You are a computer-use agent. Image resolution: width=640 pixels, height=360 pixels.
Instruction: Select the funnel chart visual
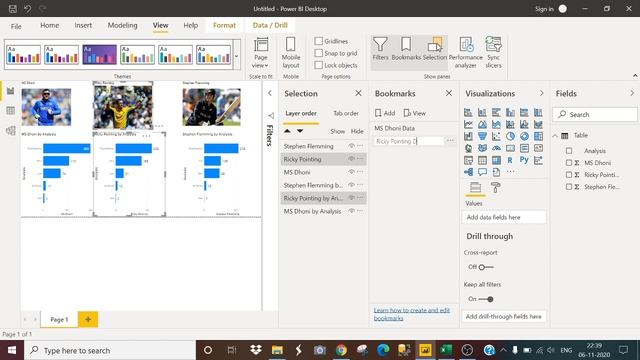coord(482,136)
